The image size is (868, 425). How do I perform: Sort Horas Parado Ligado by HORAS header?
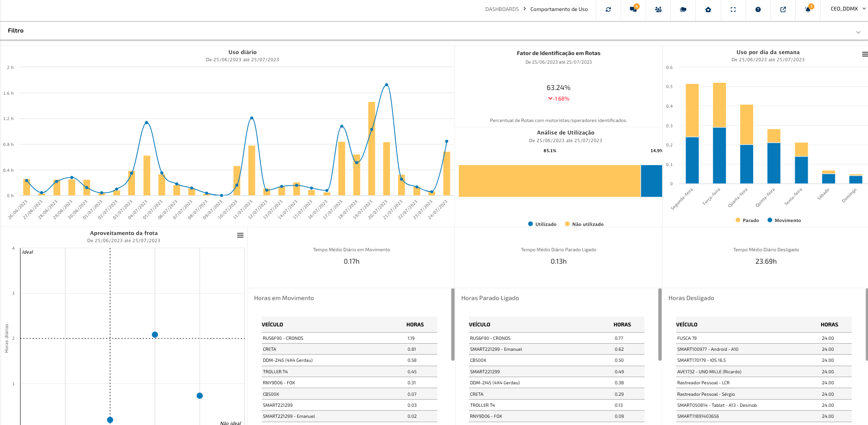point(622,324)
